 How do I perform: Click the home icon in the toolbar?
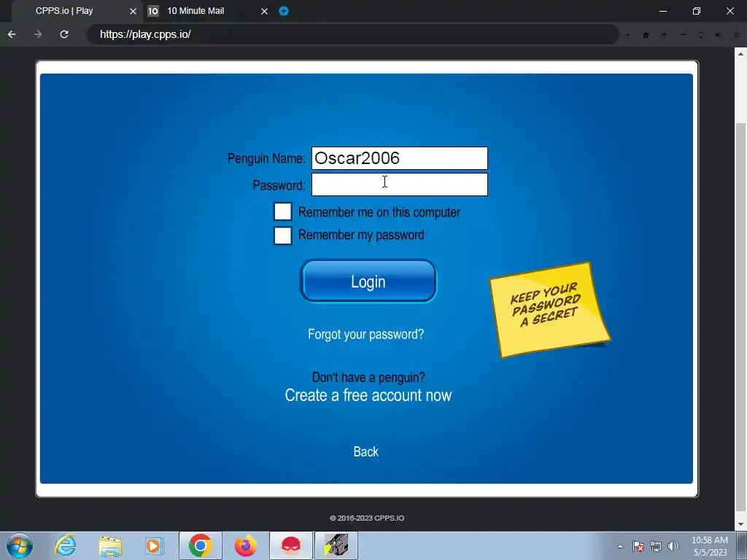[x=646, y=35]
